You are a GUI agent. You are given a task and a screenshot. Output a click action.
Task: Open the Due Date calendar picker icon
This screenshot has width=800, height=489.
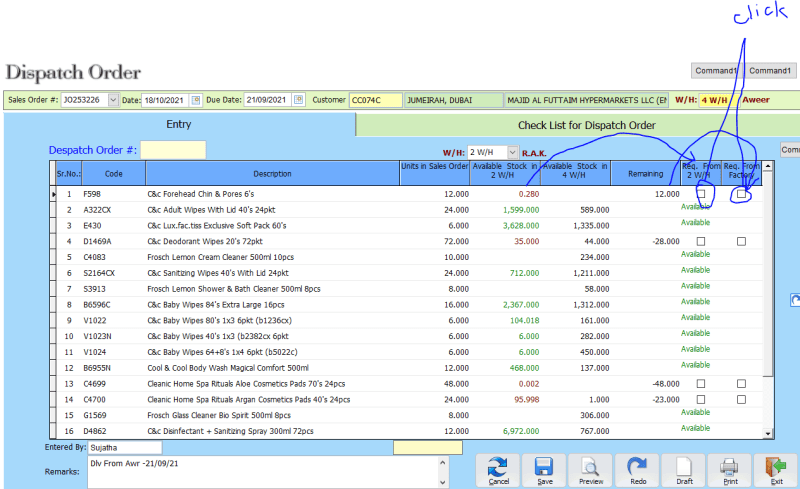(299, 100)
